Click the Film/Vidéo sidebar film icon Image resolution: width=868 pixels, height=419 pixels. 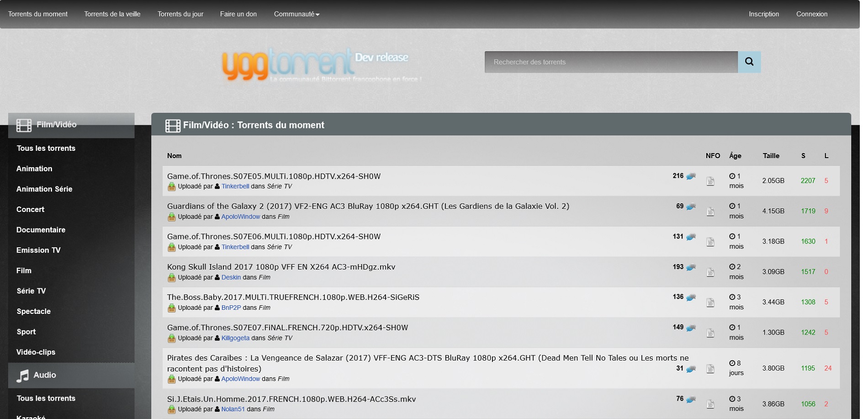(x=24, y=125)
